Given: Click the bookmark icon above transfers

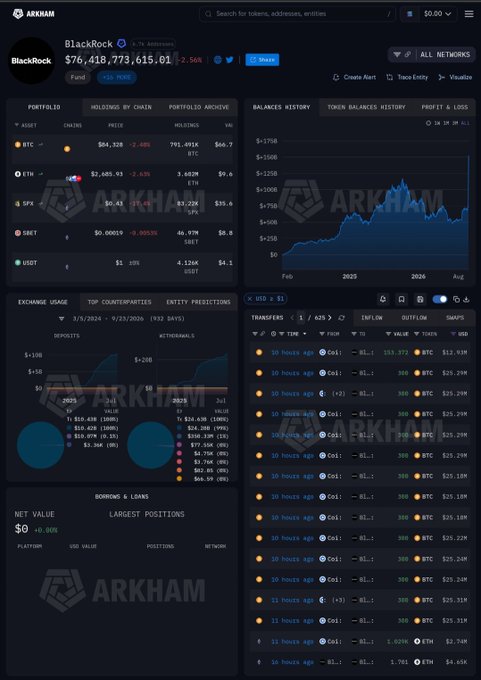Looking at the screenshot, I should [x=402, y=299].
